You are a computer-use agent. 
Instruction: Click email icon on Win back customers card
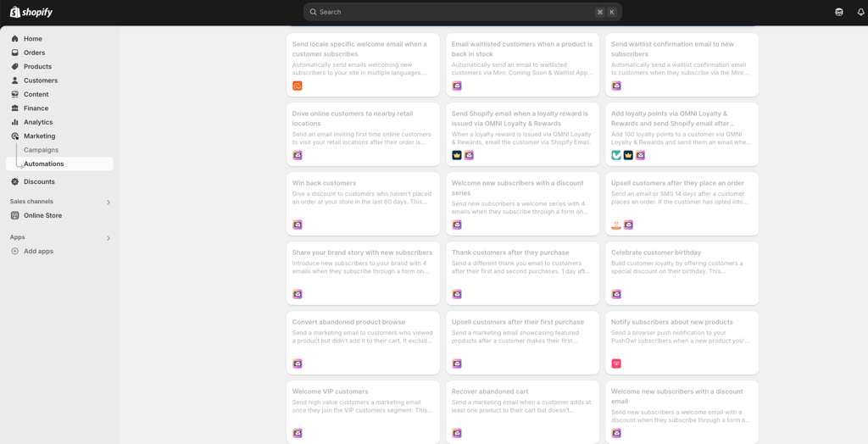(x=298, y=225)
